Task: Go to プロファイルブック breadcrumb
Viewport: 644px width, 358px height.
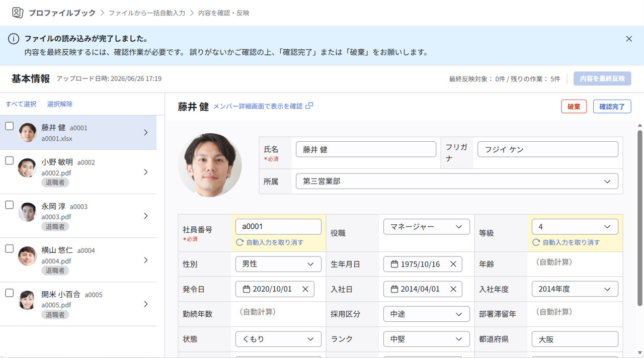Action: (62, 13)
